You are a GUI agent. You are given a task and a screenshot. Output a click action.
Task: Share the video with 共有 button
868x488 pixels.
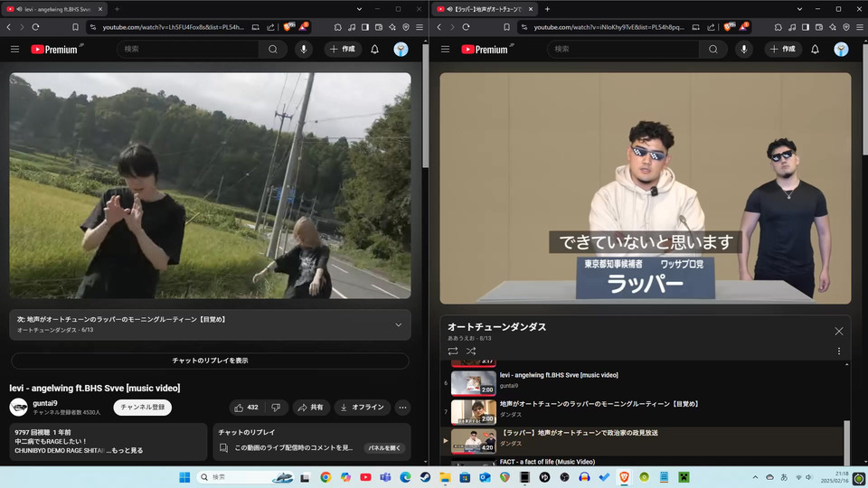click(310, 408)
